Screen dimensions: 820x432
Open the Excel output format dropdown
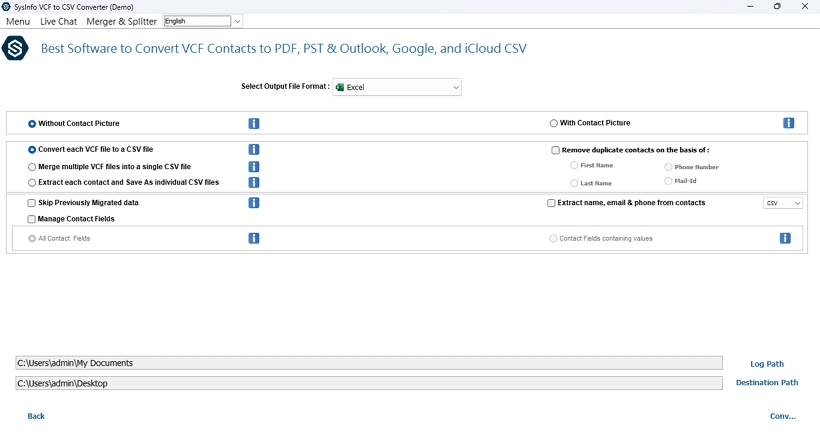(397, 87)
